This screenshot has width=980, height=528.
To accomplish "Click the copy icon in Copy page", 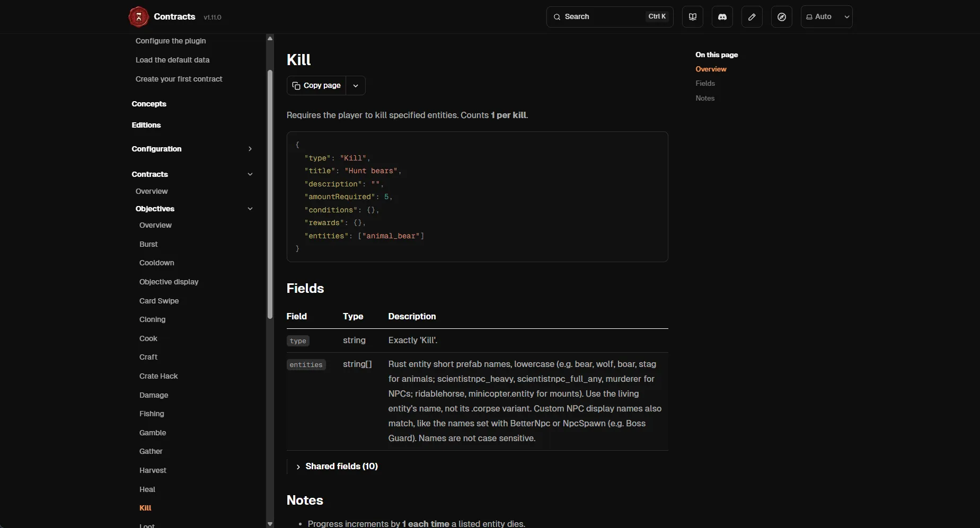I will coord(296,85).
